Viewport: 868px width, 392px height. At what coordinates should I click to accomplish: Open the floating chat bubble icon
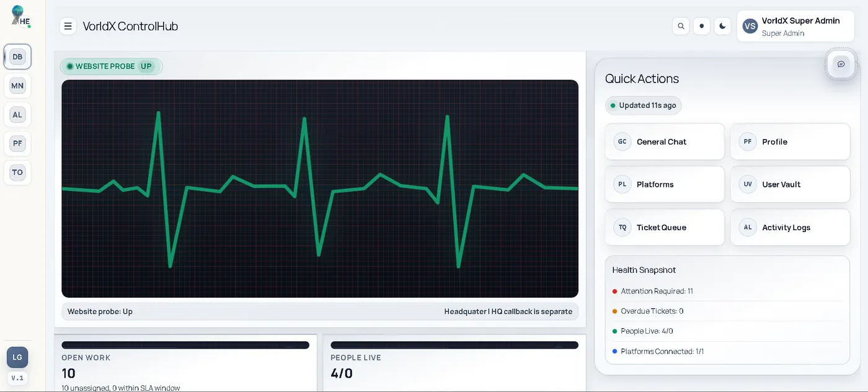coord(841,64)
